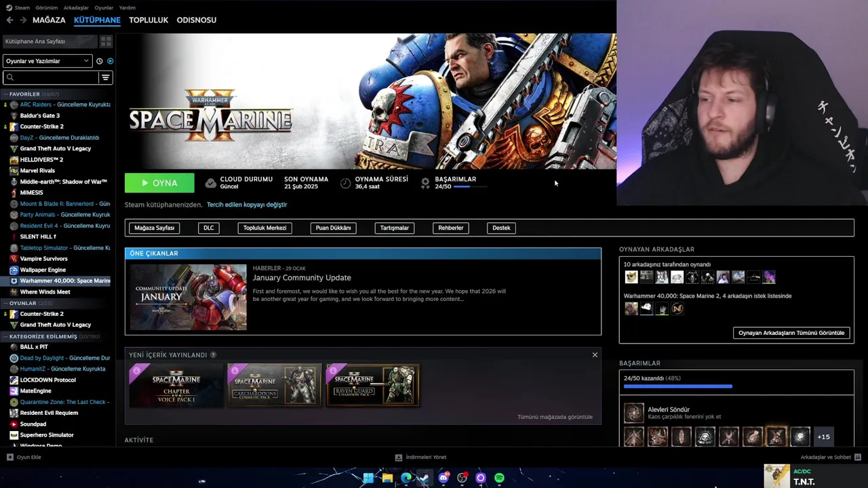Open the Chapter Voice Pack 1 DLC thumbnail
868x488 pixels.
click(176, 386)
